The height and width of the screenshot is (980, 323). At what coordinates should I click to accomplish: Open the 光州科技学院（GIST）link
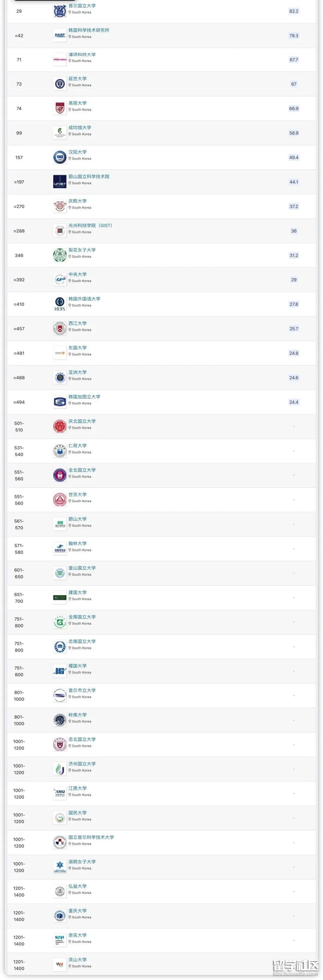(90, 225)
